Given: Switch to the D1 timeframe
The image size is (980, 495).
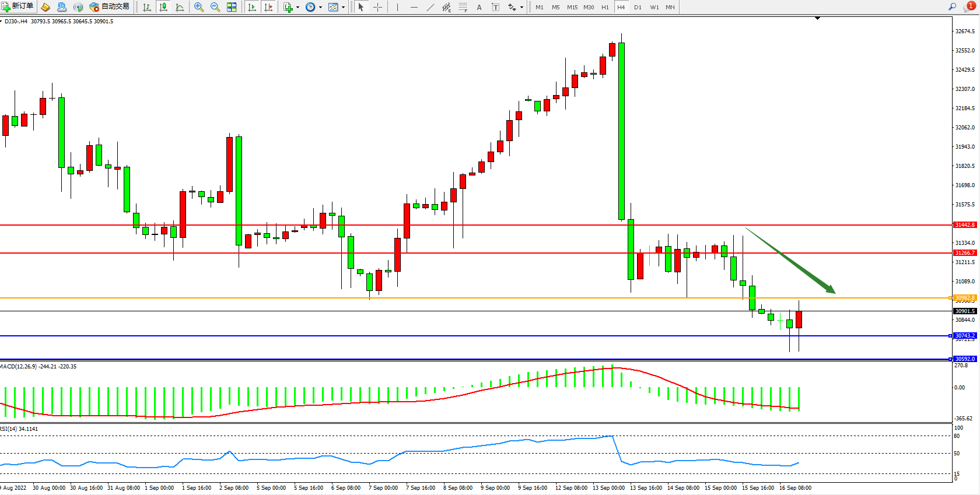Looking at the screenshot, I should click(x=638, y=7).
